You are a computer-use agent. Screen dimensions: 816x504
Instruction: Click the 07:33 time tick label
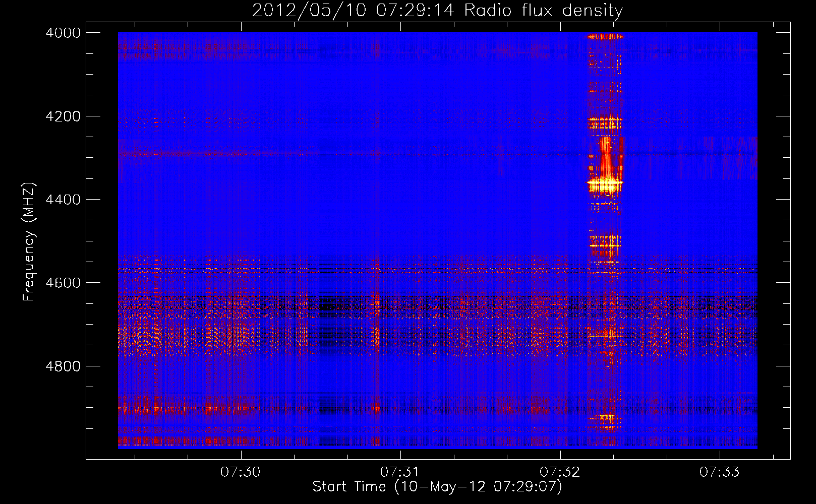[x=719, y=472]
